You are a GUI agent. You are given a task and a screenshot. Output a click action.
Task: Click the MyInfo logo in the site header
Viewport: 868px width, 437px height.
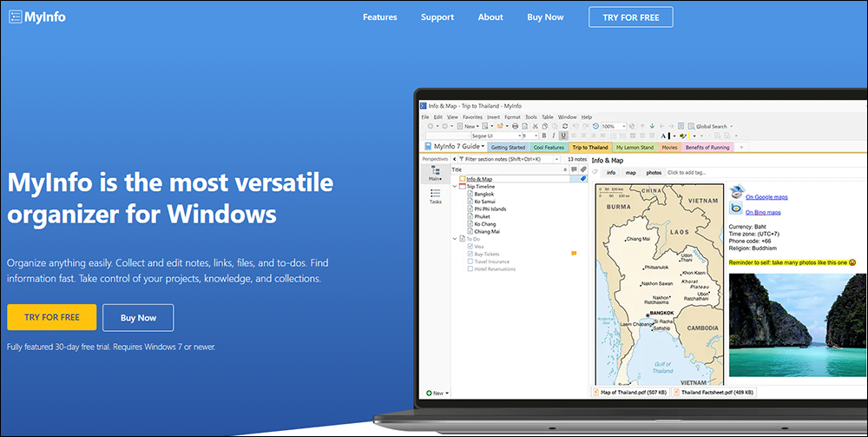(37, 17)
